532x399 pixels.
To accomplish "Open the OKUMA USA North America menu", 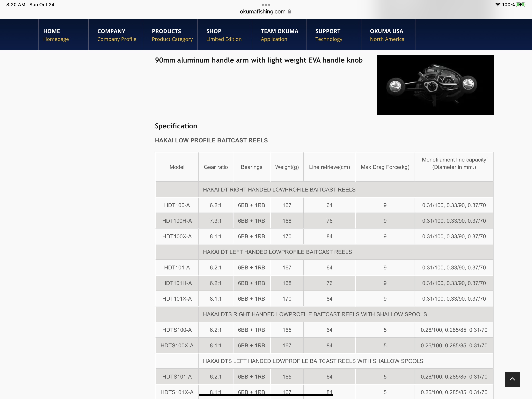I will 388,35.
